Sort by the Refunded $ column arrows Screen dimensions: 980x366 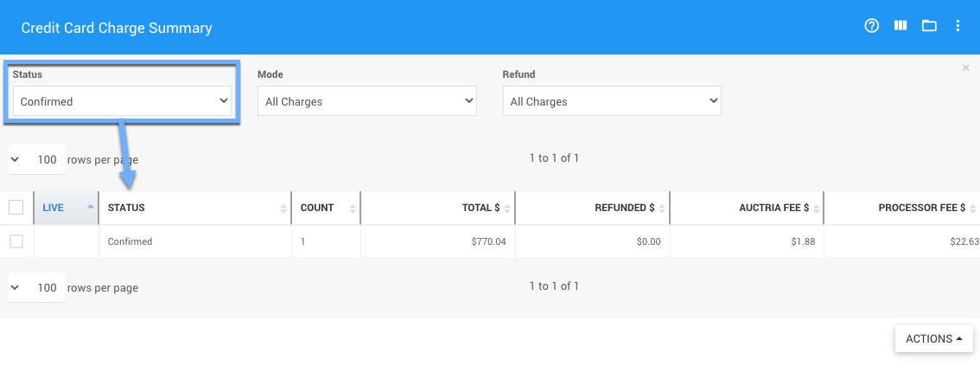click(662, 209)
